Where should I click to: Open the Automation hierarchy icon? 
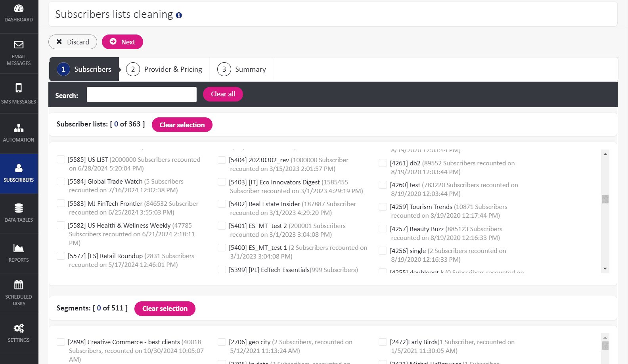click(19, 128)
